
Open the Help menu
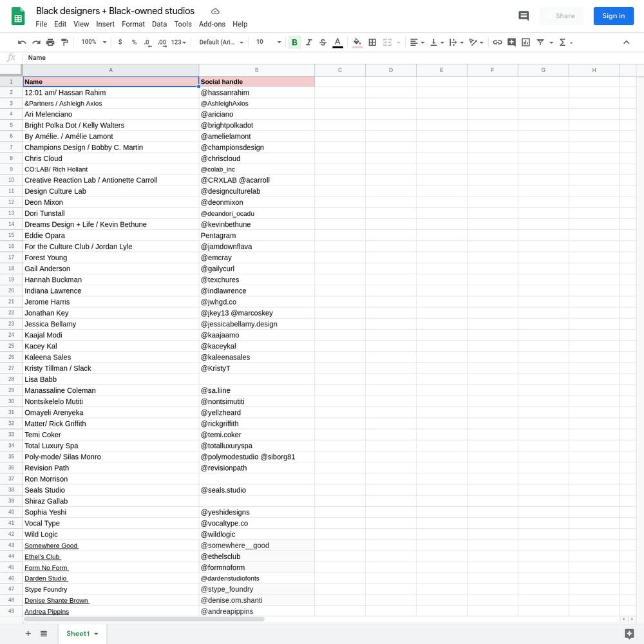pos(240,24)
